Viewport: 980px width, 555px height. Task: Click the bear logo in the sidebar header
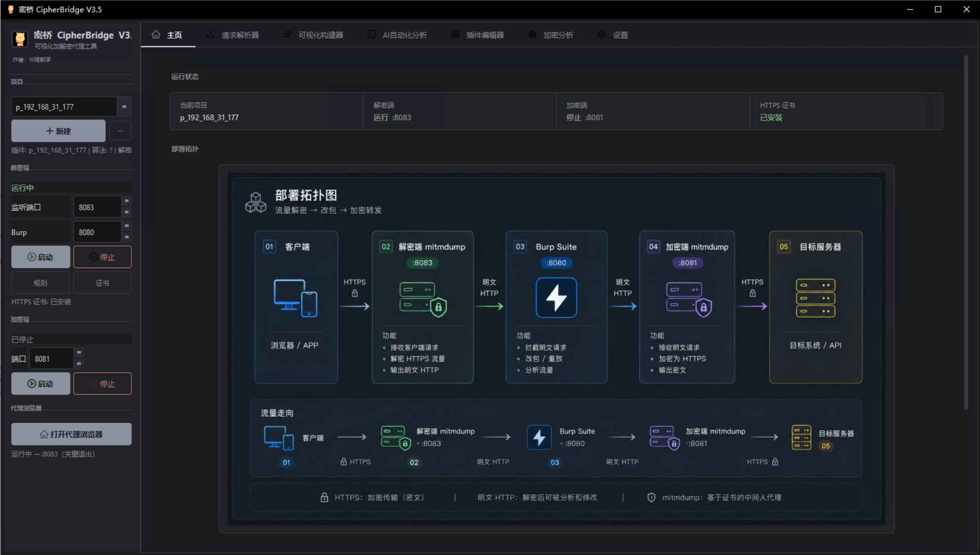coord(20,39)
